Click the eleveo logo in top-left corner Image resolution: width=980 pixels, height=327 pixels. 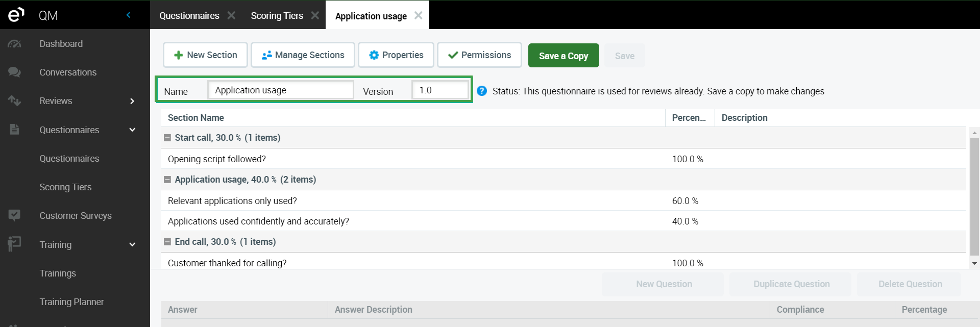point(16,15)
